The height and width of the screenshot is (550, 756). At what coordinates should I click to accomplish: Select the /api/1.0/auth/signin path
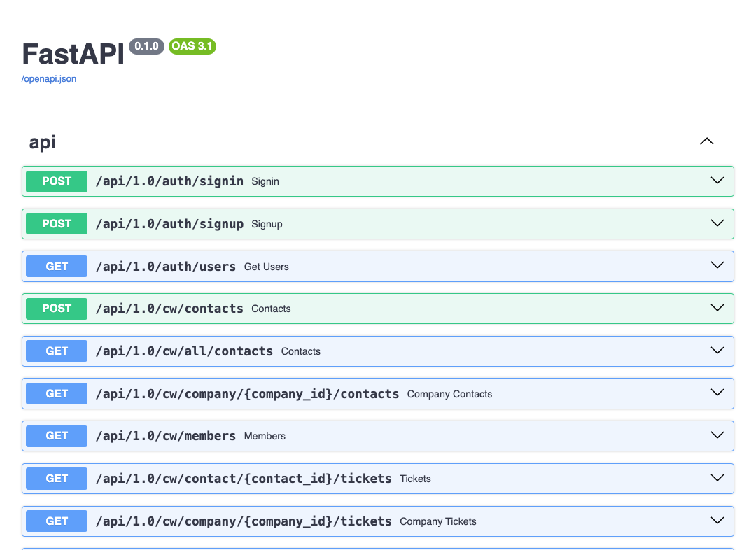point(169,181)
